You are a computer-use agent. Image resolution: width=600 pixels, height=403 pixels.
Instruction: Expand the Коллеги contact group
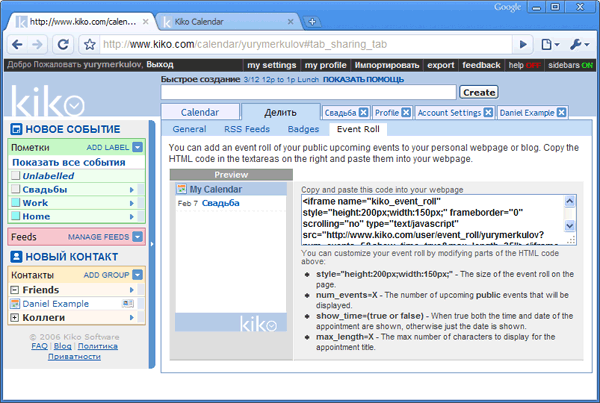15,317
